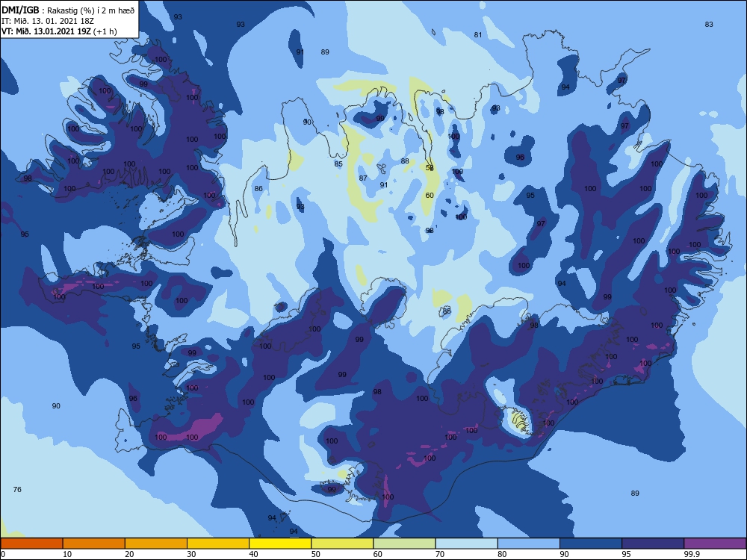Viewport: 747px width, 560px height.
Task: Click the '76' humidity value over the ocean
Action: (17, 490)
